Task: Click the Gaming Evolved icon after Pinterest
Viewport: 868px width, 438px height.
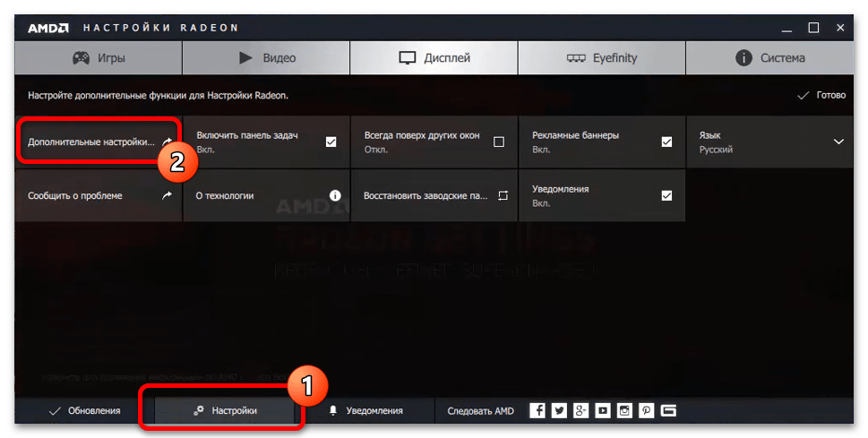Action: click(668, 410)
